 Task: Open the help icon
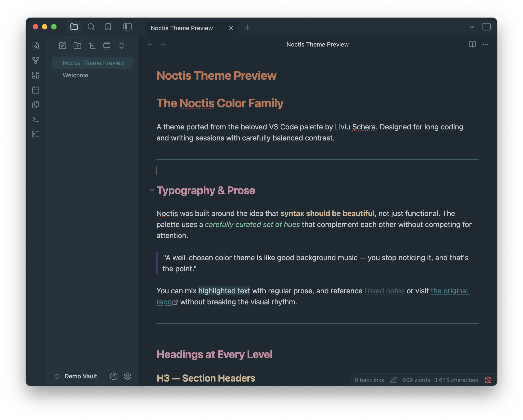pos(113,376)
